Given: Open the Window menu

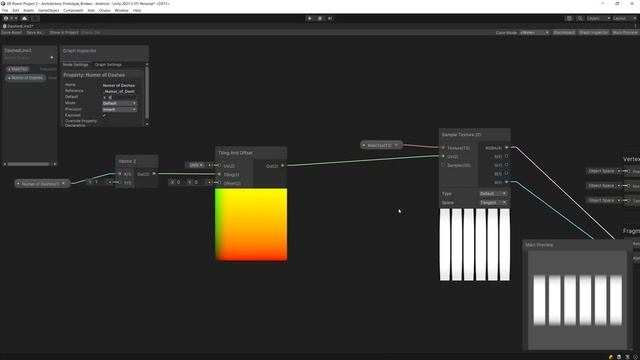Looking at the screenshot, I should pyautogui.click(x=121, y=10).
